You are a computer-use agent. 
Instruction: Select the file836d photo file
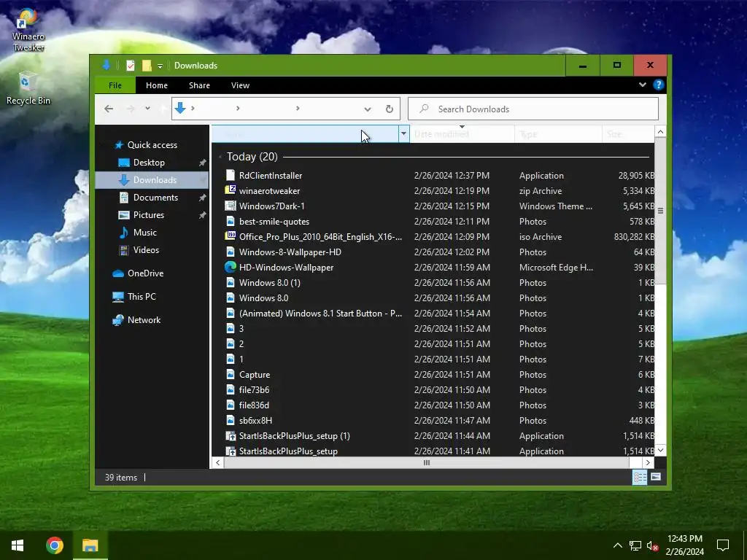pos(254,405)
